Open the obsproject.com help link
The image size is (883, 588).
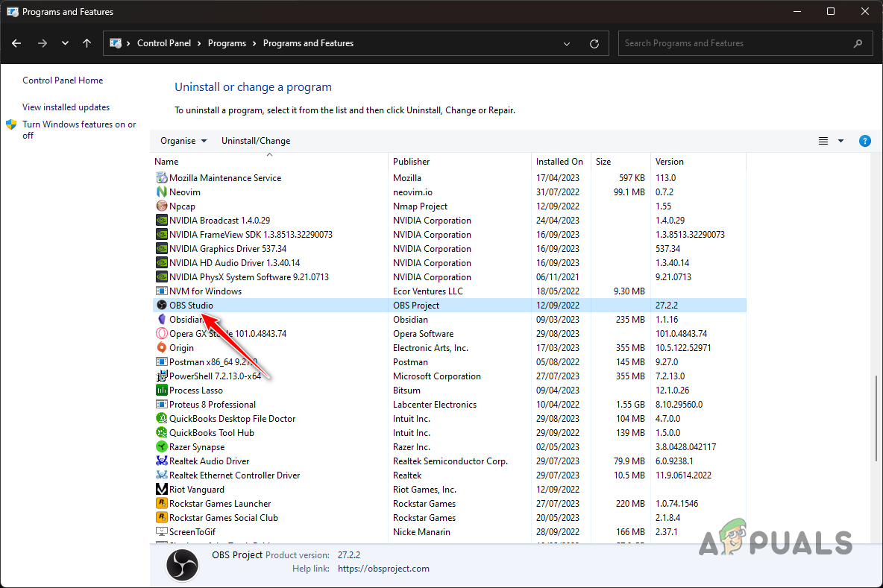click(383, 569)
